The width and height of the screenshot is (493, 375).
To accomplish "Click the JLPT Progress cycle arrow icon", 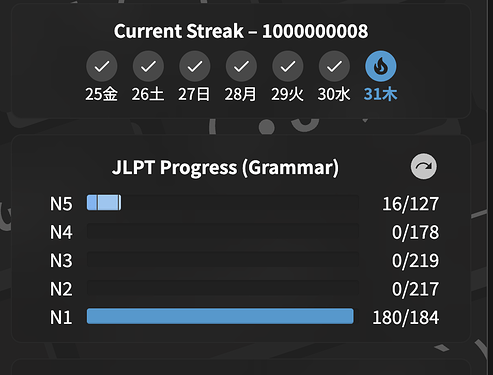I will (x=423, y=166).
